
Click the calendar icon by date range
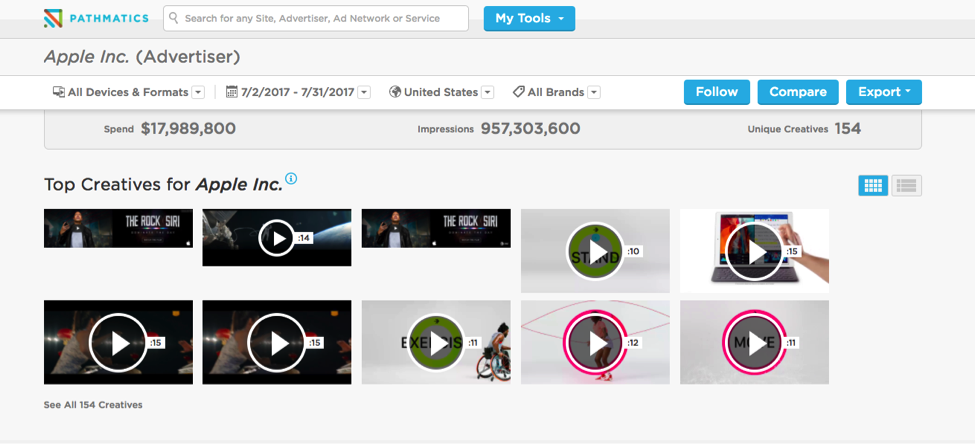tap(231, 92)
